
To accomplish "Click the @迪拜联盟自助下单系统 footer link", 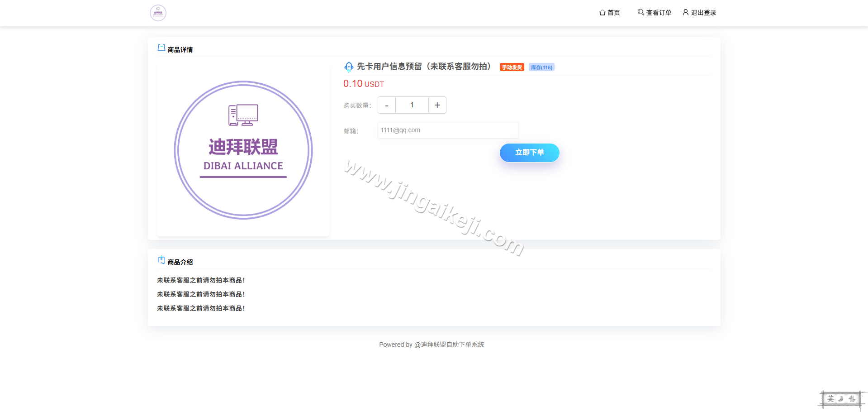I will (x=449, y=345).
